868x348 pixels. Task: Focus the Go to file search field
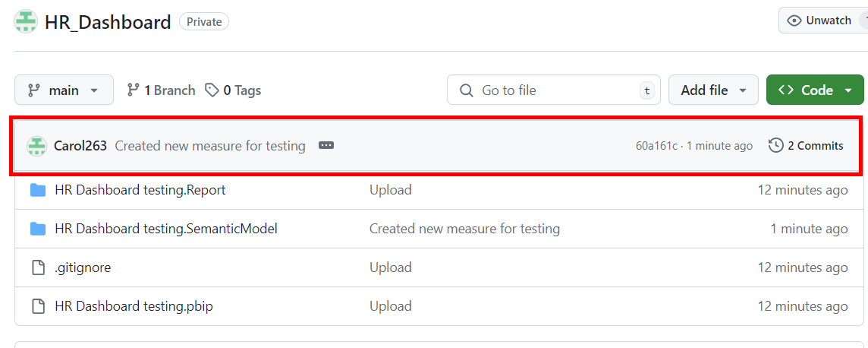[x=553, y=90]
